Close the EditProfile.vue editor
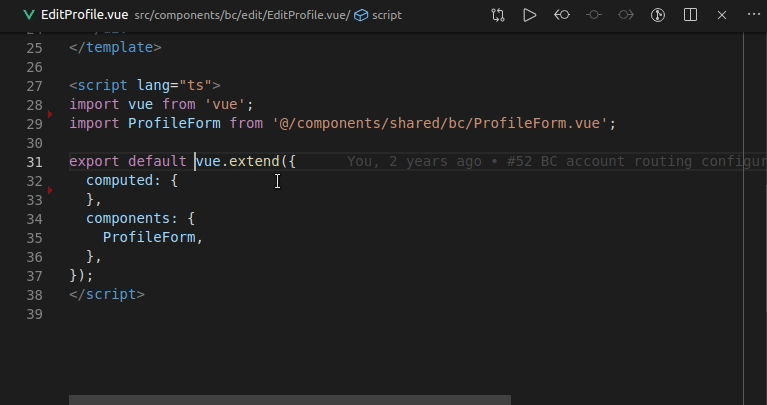The height and width of the screenshot is (405, 767). click(x=722, y=15)
